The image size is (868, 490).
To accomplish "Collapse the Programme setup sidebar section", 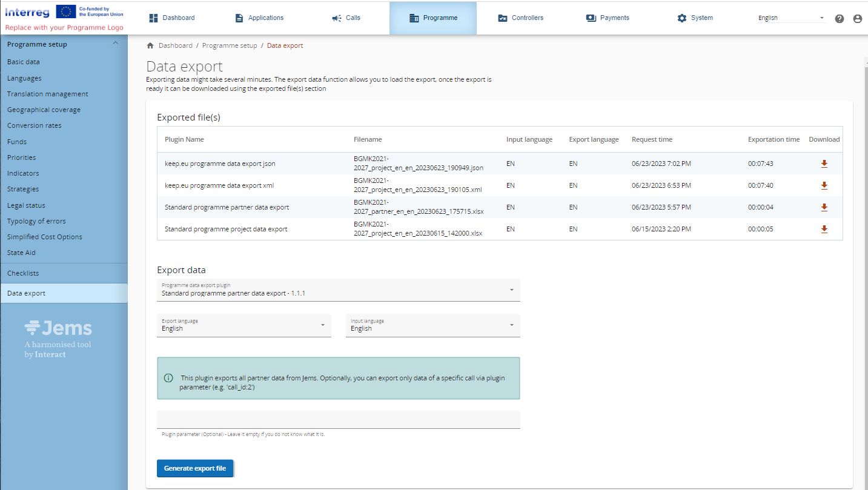I will 116,44.
